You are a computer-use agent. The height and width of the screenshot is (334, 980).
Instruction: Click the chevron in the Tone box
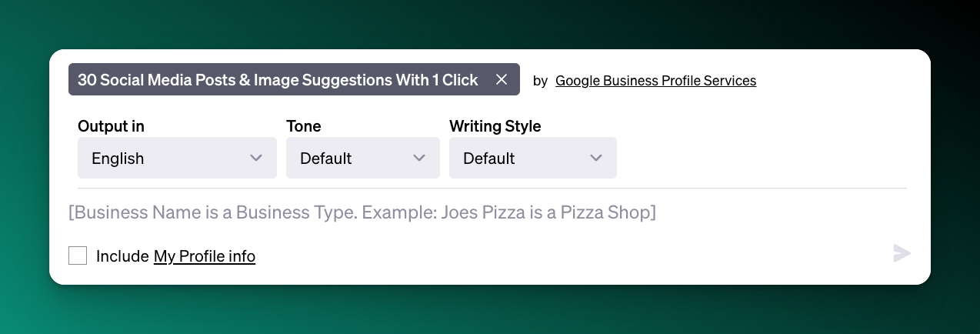[x=419, y=159]
